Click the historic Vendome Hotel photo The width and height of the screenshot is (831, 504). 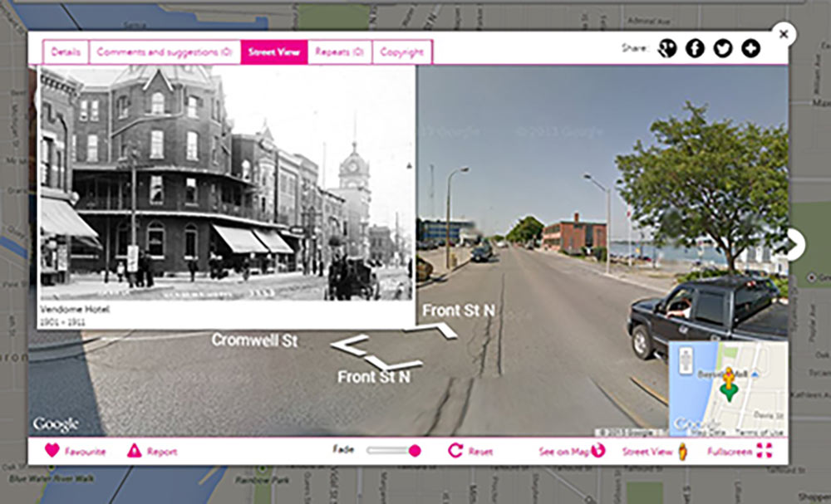(226, 183)
